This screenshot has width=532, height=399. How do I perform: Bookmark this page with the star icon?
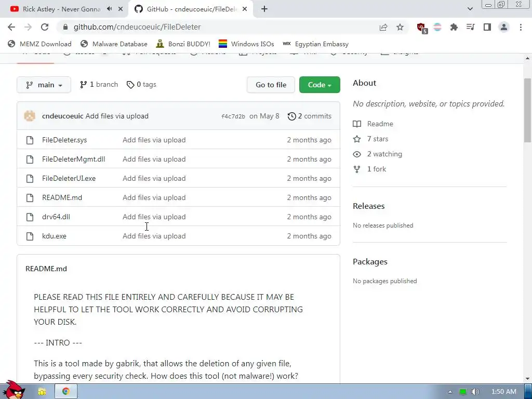[400, 27]
